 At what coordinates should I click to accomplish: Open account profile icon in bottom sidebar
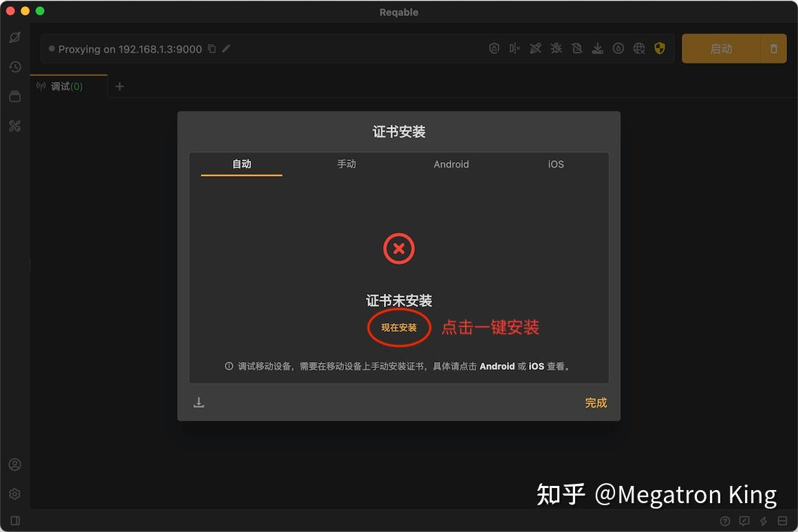tap(15, 464)
